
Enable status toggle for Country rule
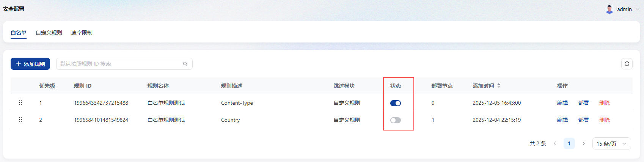396,120
